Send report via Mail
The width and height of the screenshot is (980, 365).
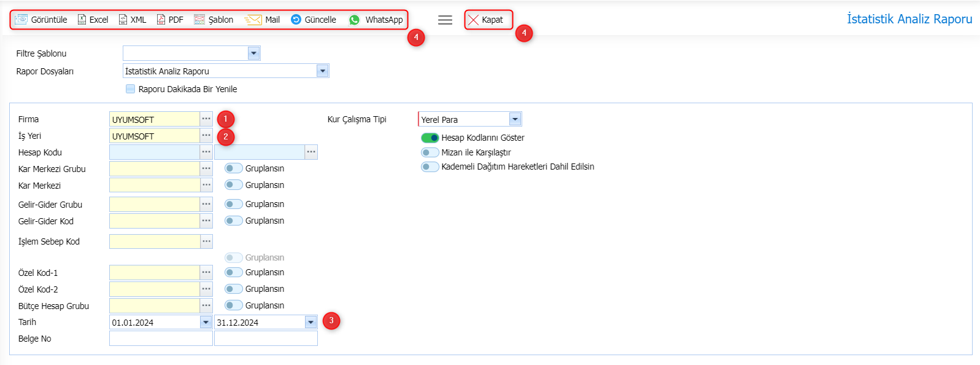click(x=262, y=20)
